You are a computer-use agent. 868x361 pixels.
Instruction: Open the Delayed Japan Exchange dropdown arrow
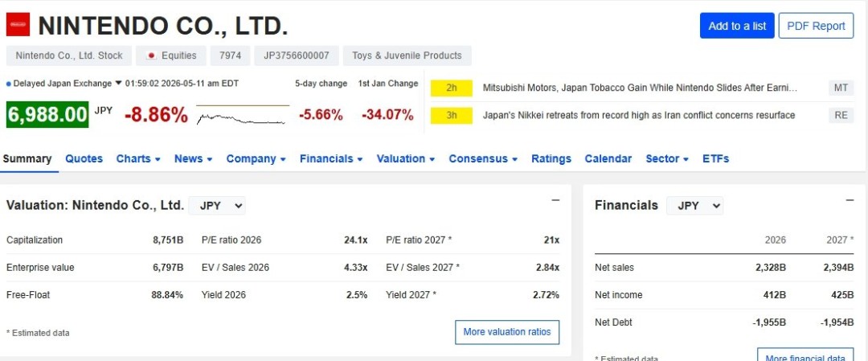[118, 84]
